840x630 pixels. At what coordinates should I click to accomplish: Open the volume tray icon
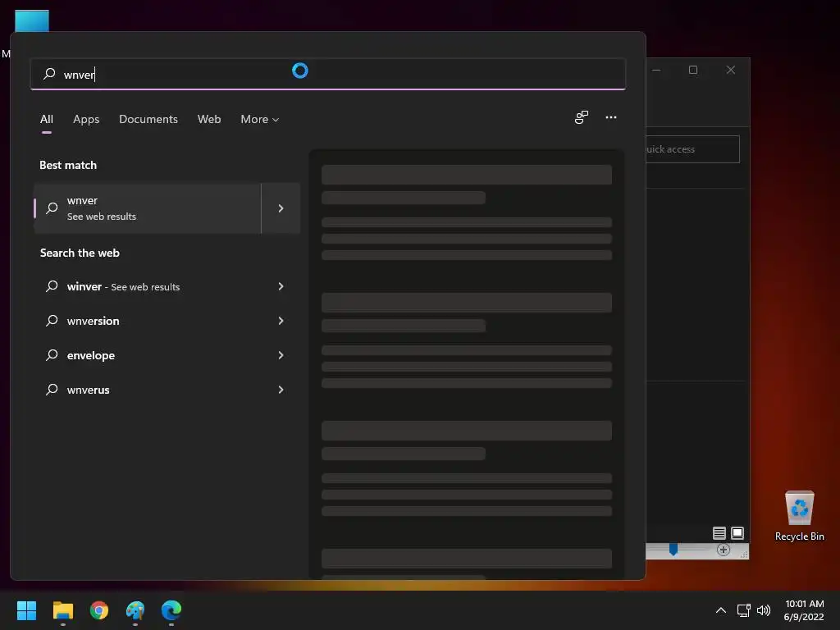(x=764, y=610)
